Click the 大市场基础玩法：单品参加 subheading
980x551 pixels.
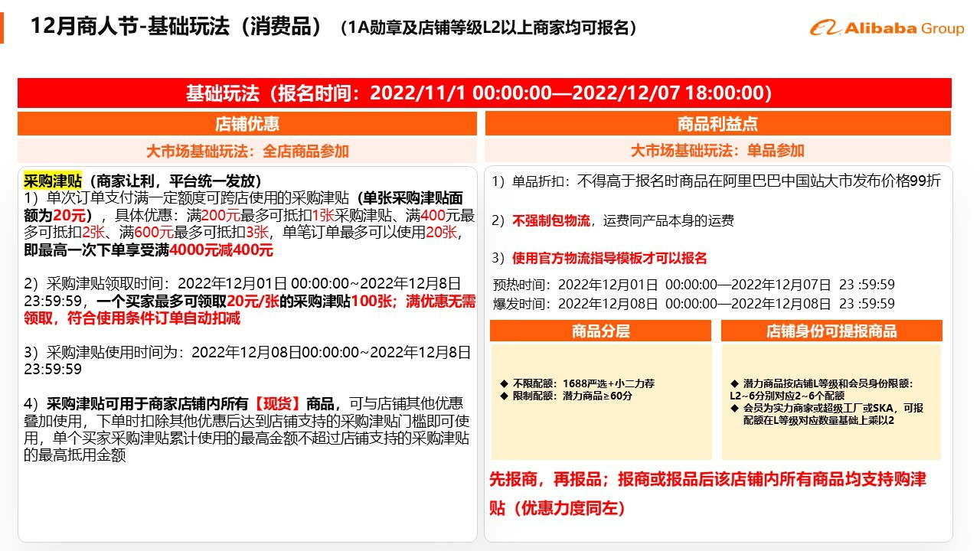pos(717,151)
